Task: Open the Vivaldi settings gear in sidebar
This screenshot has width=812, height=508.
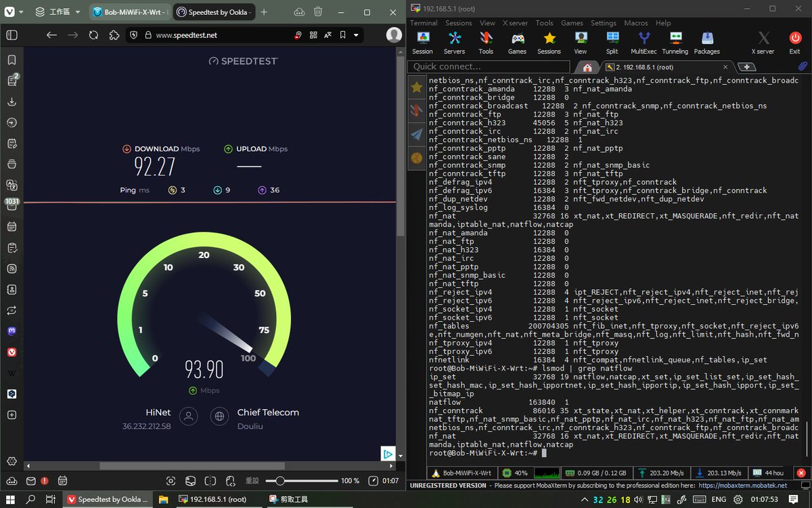Action: (12, 461)
